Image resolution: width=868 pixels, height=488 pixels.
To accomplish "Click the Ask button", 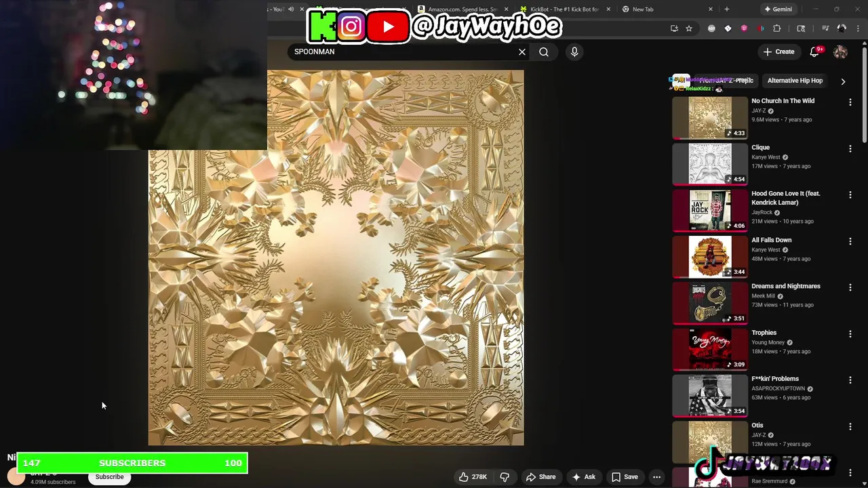I will click(x=584, y=477).
